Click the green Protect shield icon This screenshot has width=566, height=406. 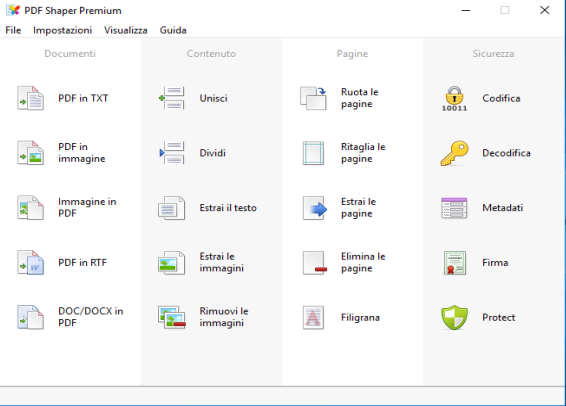[x=454, y=318]
